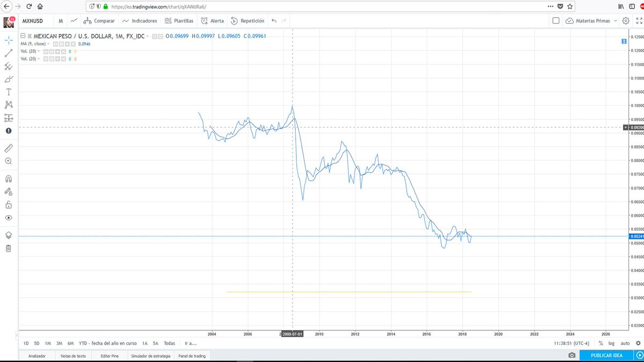Image resolution: width=644 pixels, height=362 pixels.
Task: Open user profile avatar menu
Action: click(x=9, y=22)
